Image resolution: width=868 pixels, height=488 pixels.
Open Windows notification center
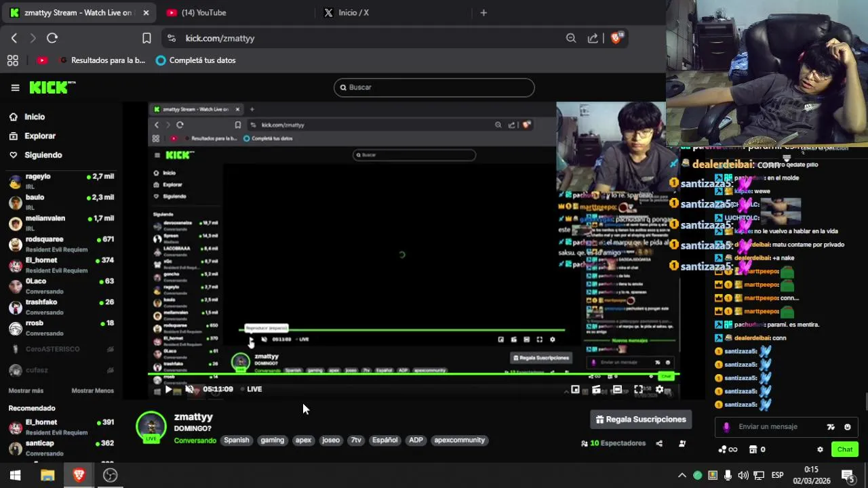[848, 475]
